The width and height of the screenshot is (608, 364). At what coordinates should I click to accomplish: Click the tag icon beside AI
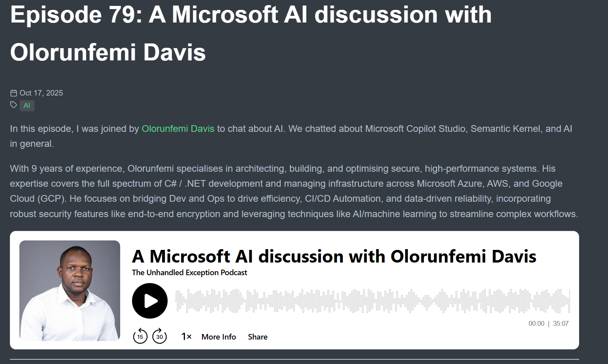coord(13,105)
